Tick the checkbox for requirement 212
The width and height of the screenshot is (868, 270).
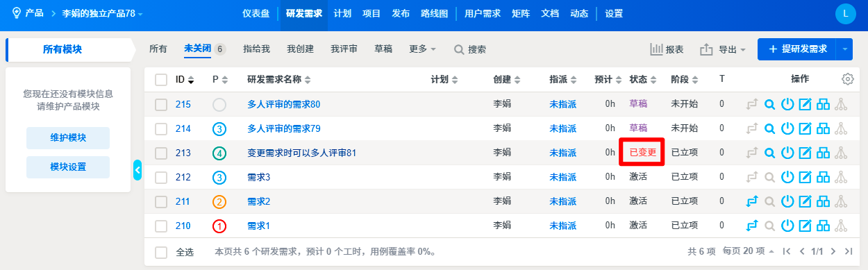click(161, 177)
